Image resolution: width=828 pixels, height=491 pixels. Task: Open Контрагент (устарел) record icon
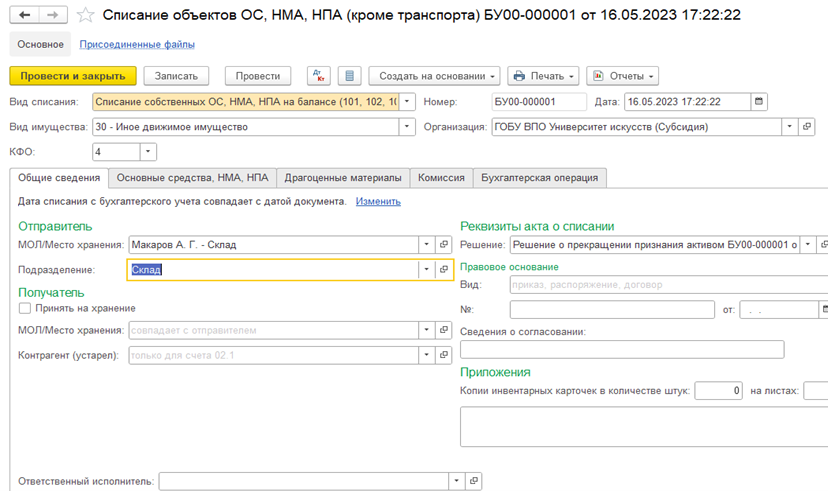(444, 355)
